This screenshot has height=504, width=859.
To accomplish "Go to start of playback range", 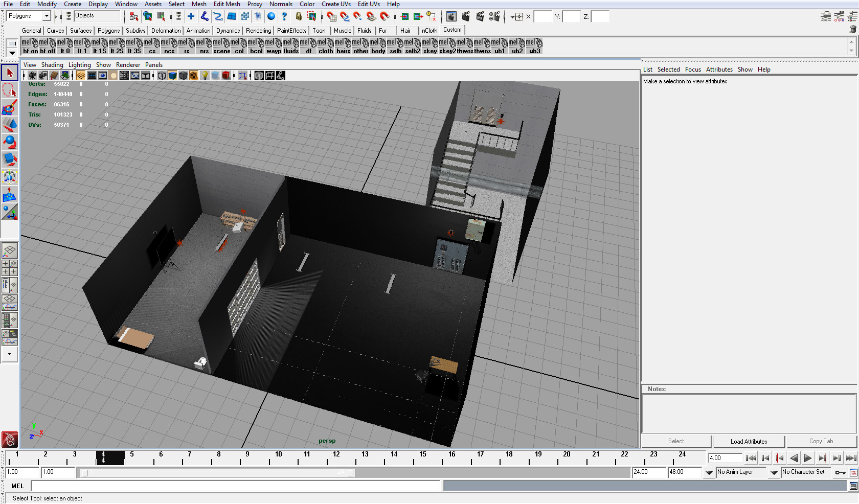I will [x=751, y=458].
